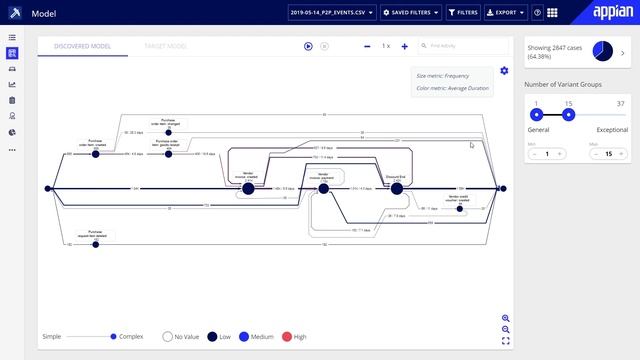640x360 pixels.
Task: Open the 2019-05-14_P2P_EVENTS.CSV dataset dropdown
Action: click(332, 13)
